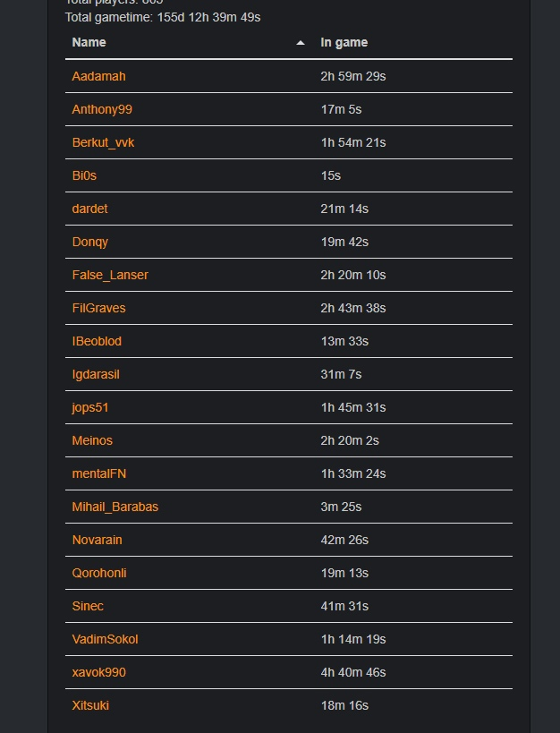Click Igdarasil player name

[x=96, y=374]
